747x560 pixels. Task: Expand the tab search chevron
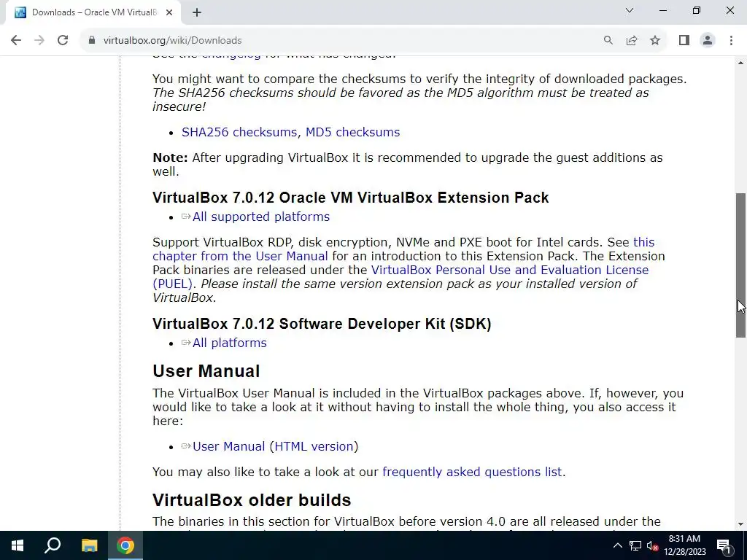point(630,10)
